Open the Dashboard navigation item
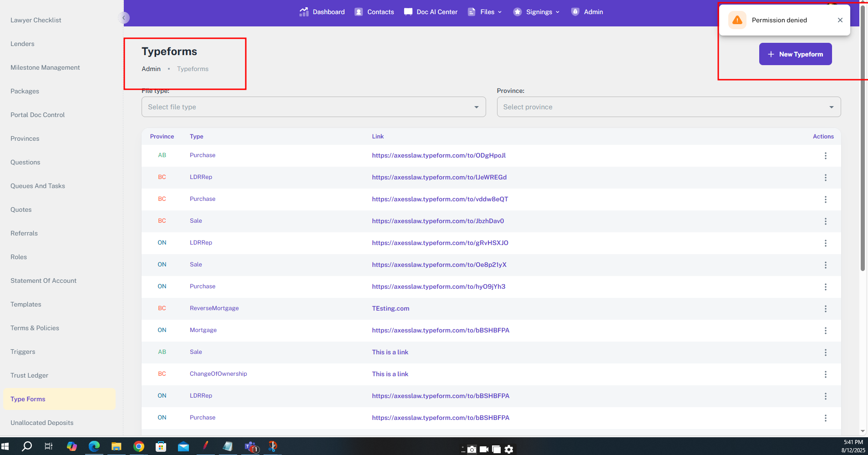The width and height of the screenshot is (868, 455). 322,12
